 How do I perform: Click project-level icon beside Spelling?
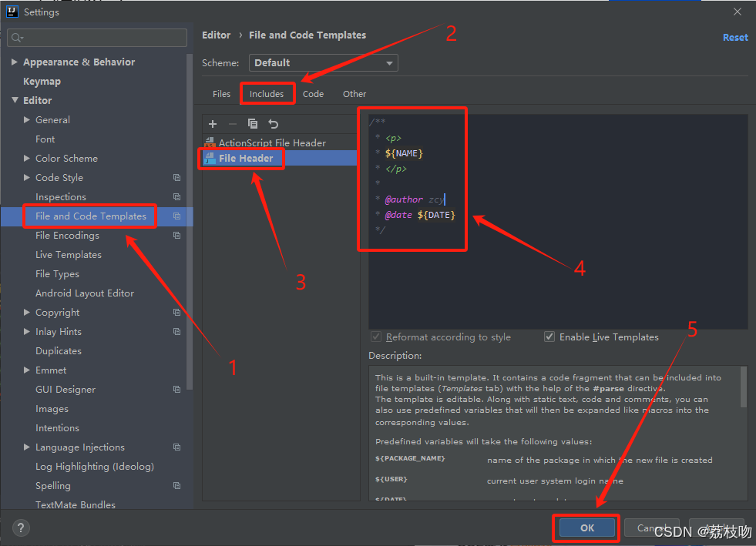pos(177,486)
